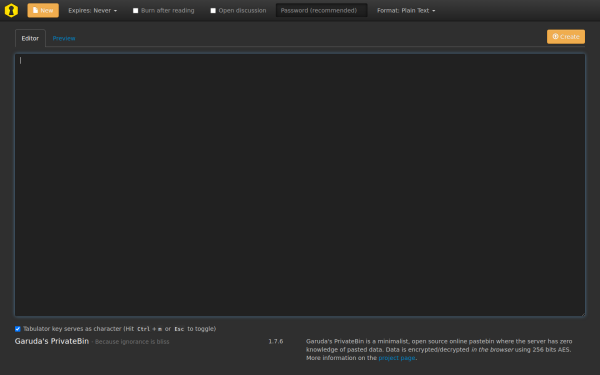Click the New paste button

[43, 10]
